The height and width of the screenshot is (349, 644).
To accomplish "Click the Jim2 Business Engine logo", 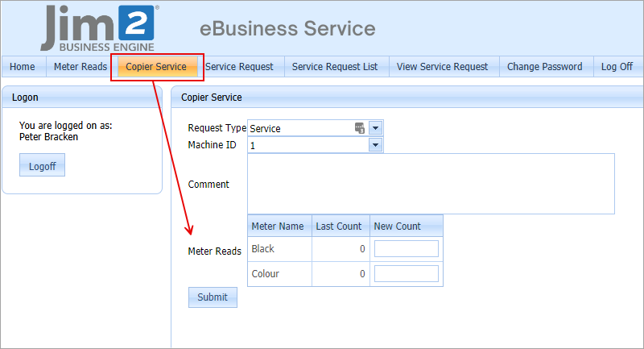I will pos(99,28).
